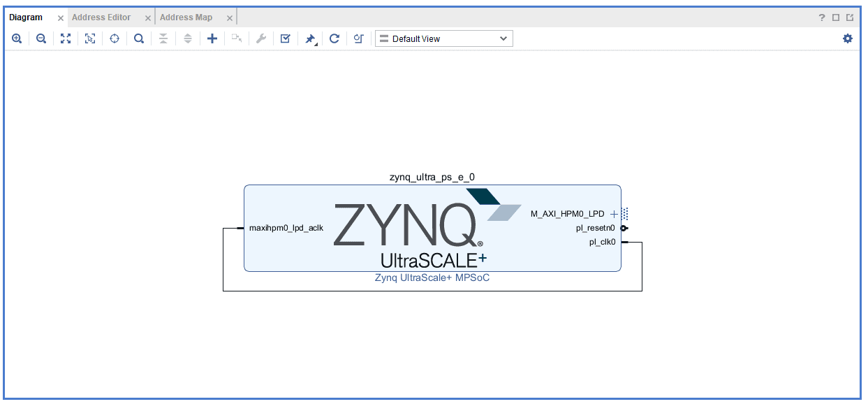The width and height of the screenshot is (868, 404).
Task: Close the Address Map tab
Action: click(230, 18)
